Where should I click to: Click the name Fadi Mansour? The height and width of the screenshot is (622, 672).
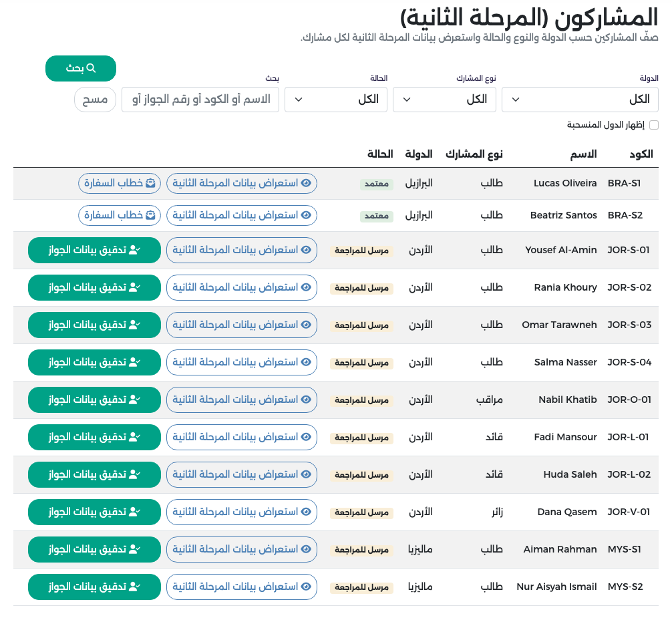coord(565,437)
